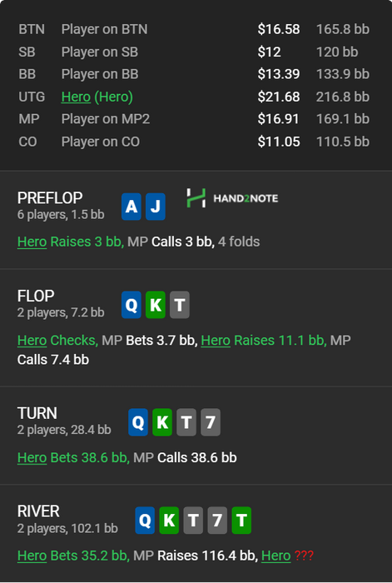Click Hero link before red question marks

click(275, 556)
